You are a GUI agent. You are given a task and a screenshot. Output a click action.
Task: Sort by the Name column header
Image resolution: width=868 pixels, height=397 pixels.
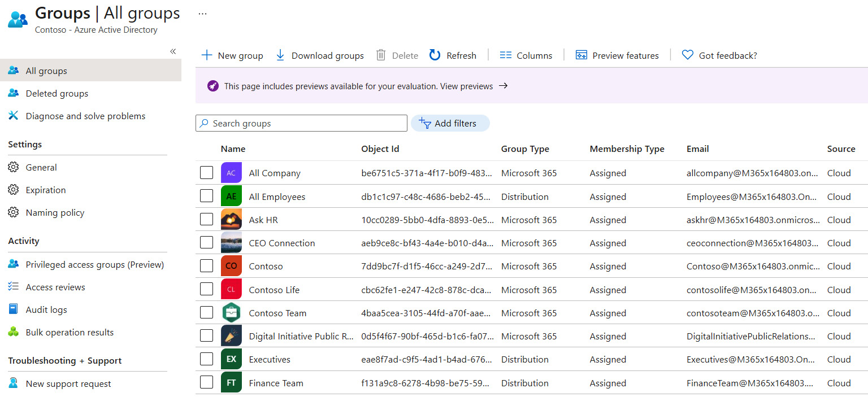(x=233, y=149)
